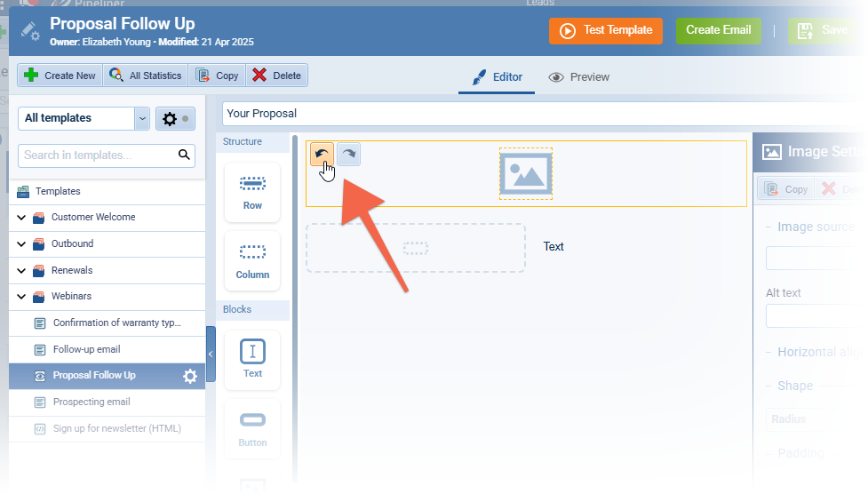Expand the Customer Welcome folder
868x494 pixels.
[21, 218]
